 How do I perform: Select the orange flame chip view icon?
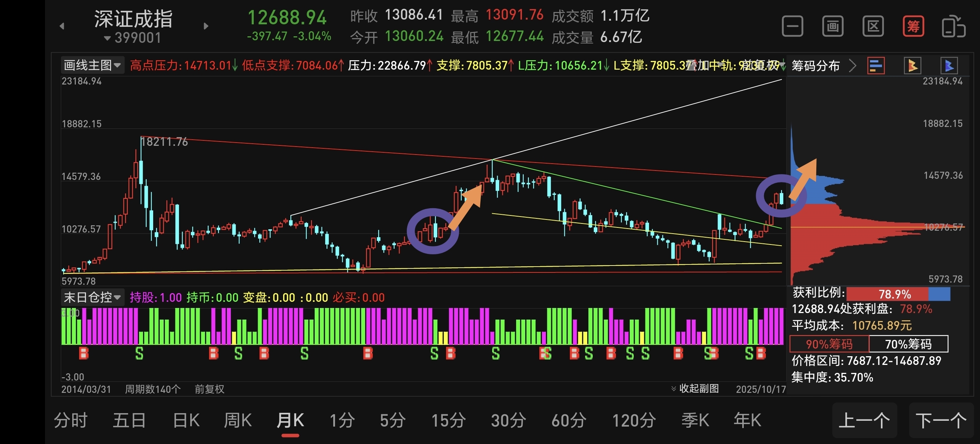click(912, 66)
